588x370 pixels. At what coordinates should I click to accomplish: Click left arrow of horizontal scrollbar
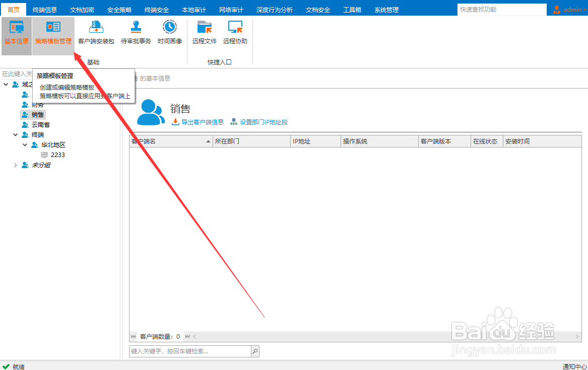[x=194, y=336]
